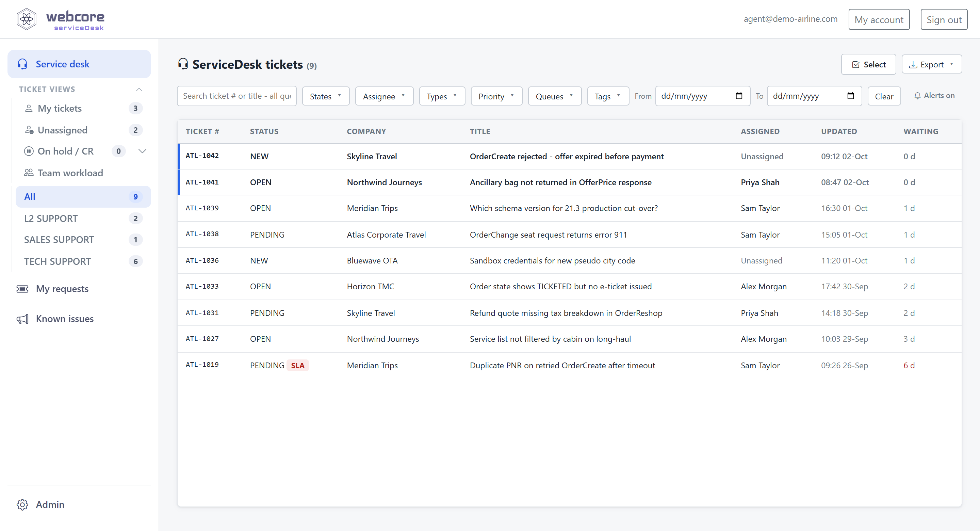Click the 'Bluewave OTA' company cell
Screen dimensions: 980x531
click(372, 261)
